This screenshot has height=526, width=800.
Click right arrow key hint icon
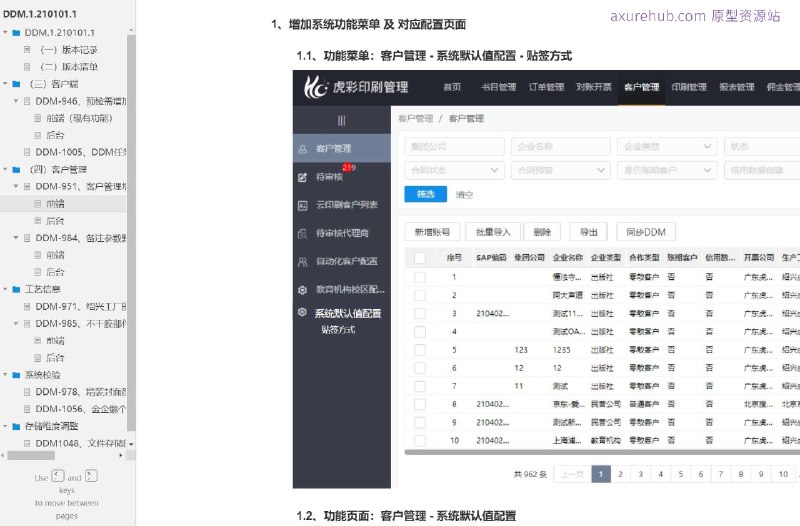coord(91,476)
